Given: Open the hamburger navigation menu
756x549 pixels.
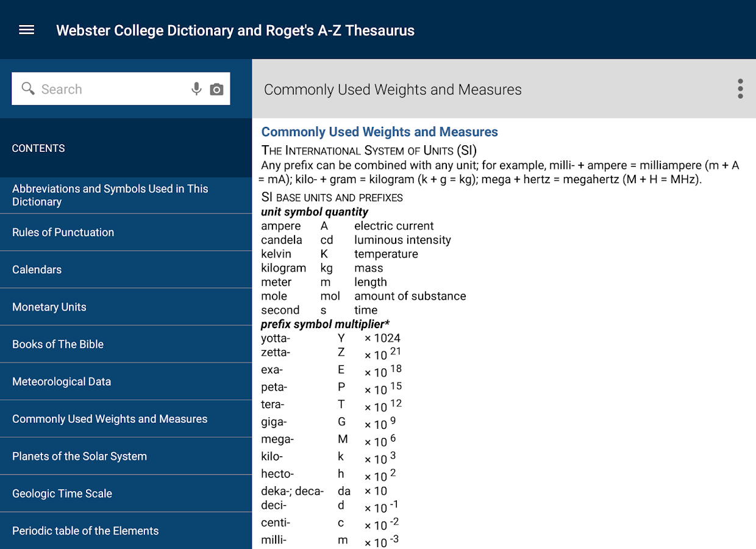Looking at the screenshot, I should pos(27,30).
